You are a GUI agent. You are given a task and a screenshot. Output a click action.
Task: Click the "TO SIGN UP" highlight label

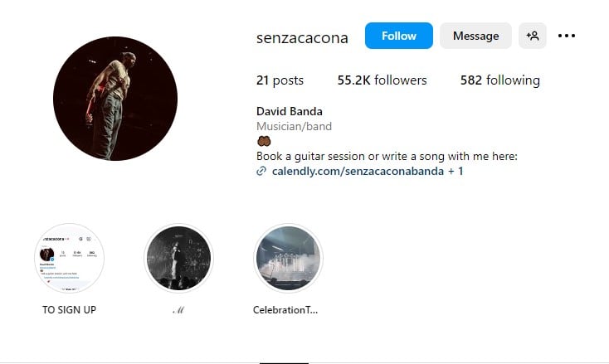(x=70, y=310)
